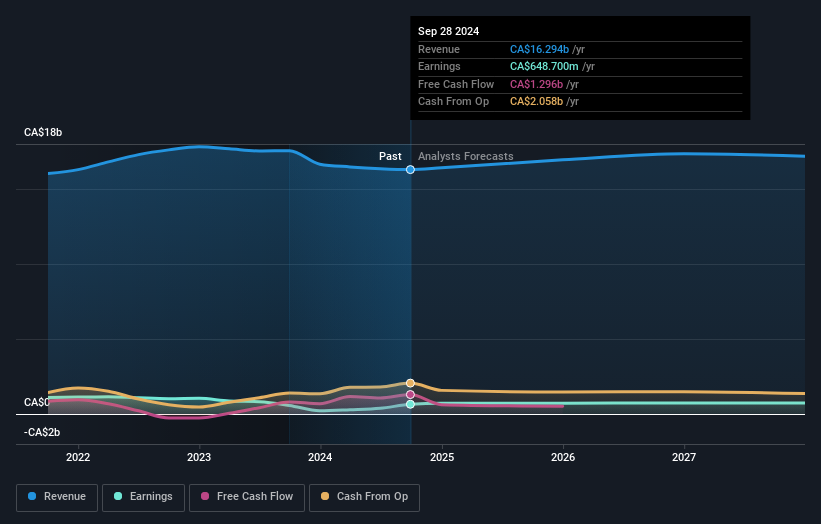Select the 2023 x-axis label
821x524 pixels.
point(199,458)
